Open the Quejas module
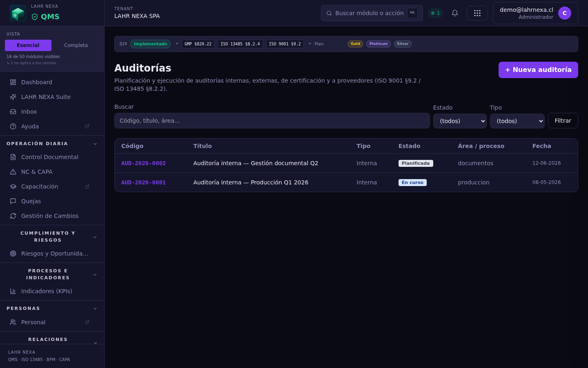Viewport: 588px width, 368px height. pos(52,201)
